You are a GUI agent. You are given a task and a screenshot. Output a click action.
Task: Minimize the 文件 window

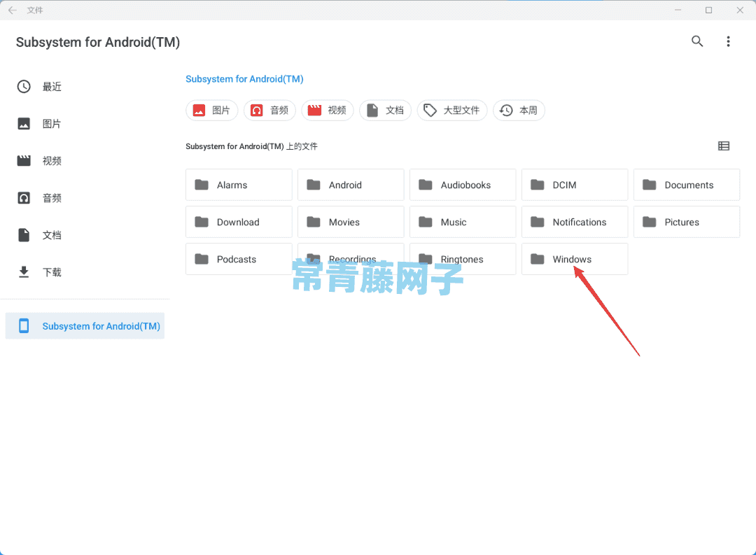(678, 10)
